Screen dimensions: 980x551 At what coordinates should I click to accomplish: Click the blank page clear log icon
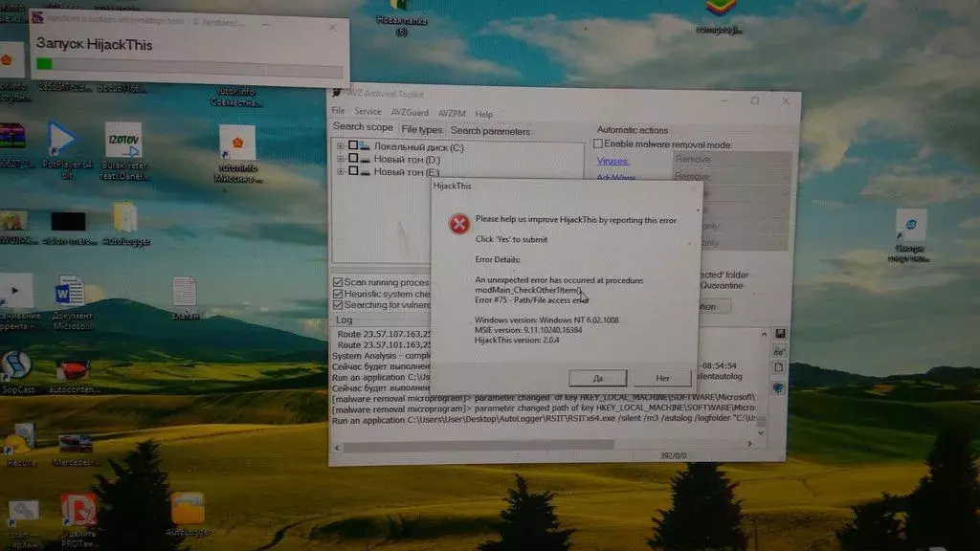[x=779, y=368]
